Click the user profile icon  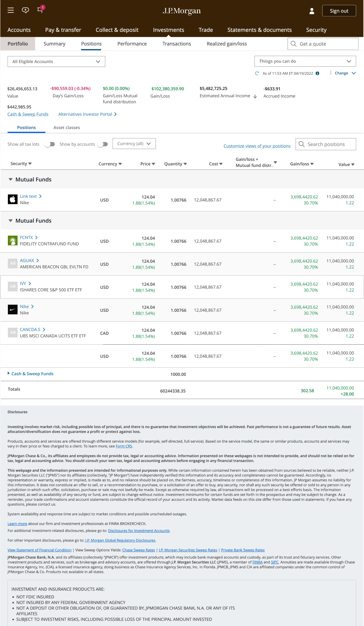coord(312,11)
